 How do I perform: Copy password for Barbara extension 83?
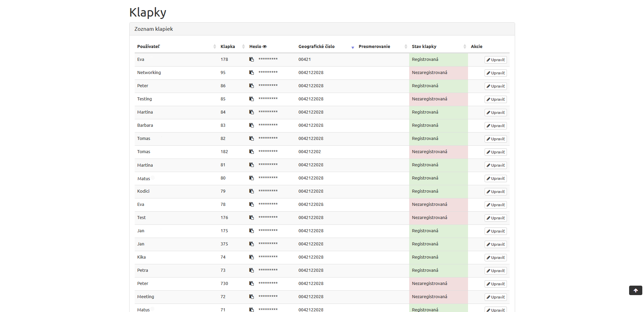[x=251, y=125]
